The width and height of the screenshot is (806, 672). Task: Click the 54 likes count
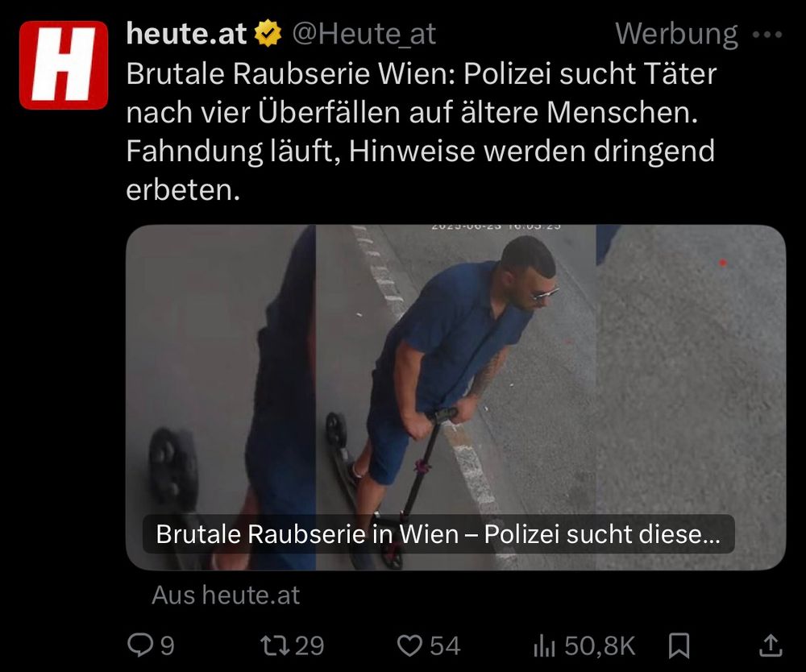click(445, 645)
